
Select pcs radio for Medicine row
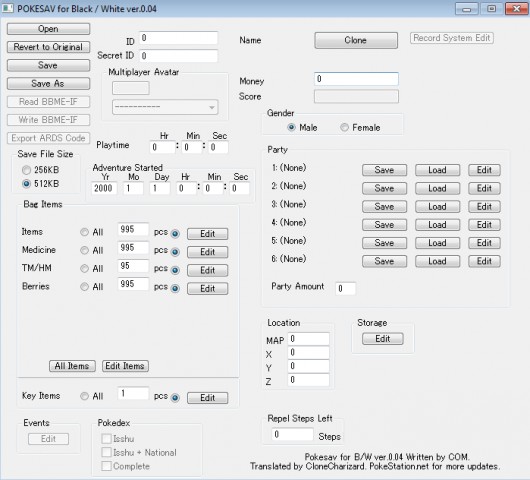pyautogui.click(x=175, y=252)
